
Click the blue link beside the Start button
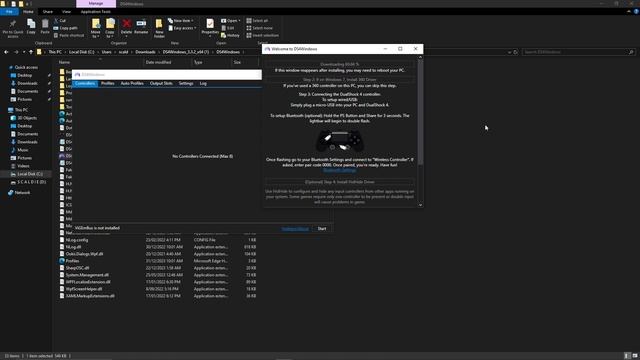click(295, 229)
